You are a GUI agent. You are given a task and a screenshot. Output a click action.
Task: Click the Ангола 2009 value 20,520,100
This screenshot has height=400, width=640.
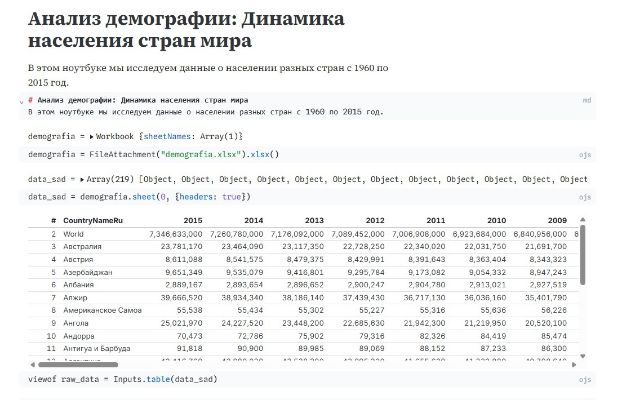click(x=546, y=323)
